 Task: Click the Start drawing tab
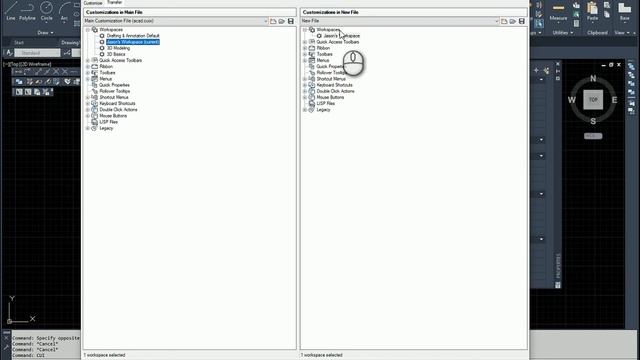click(19, 42)
